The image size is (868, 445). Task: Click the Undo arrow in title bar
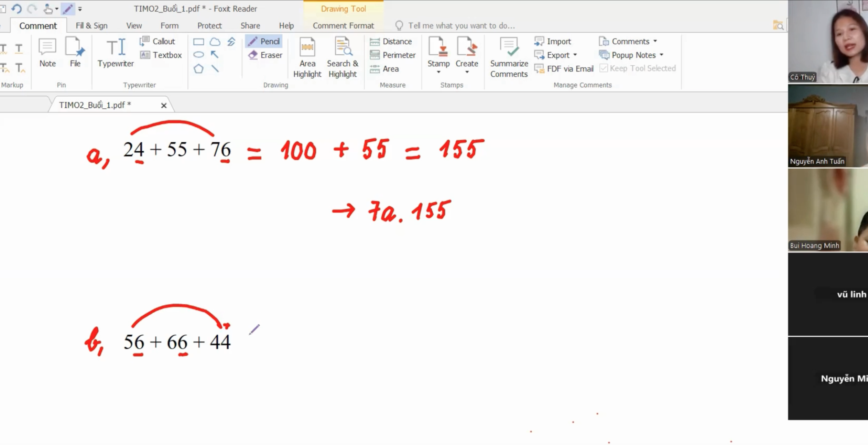[16, 8]
